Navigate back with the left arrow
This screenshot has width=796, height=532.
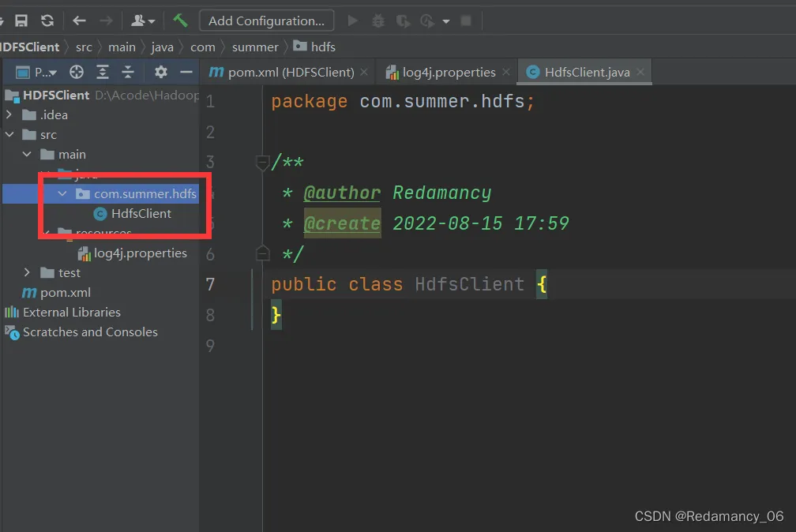pyautogui.click(x=79, y=21)
